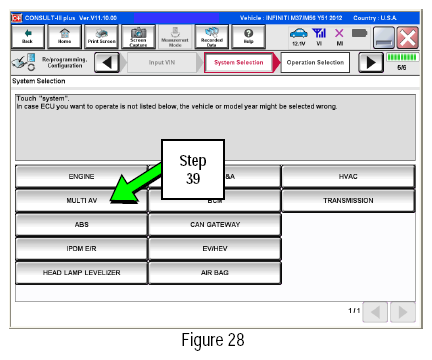Select the EV/HEV system
This screenshot has width=432, height=360.
point(215,248)
